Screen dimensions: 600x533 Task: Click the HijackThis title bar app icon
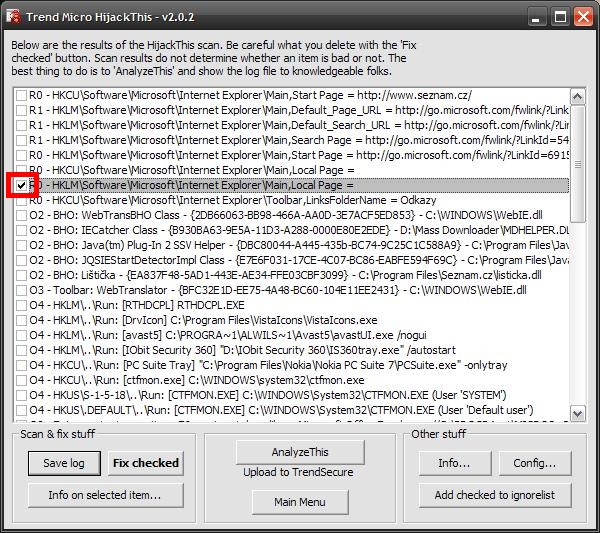click(13, 17)
